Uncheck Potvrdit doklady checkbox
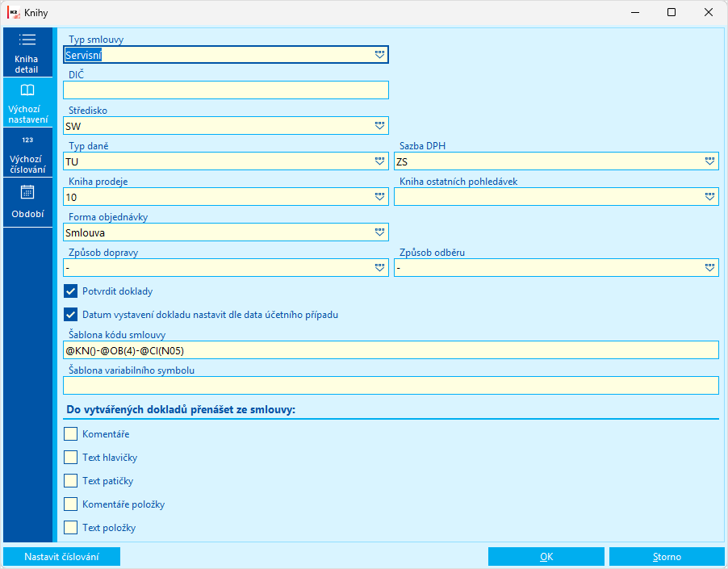 (70, 291)
